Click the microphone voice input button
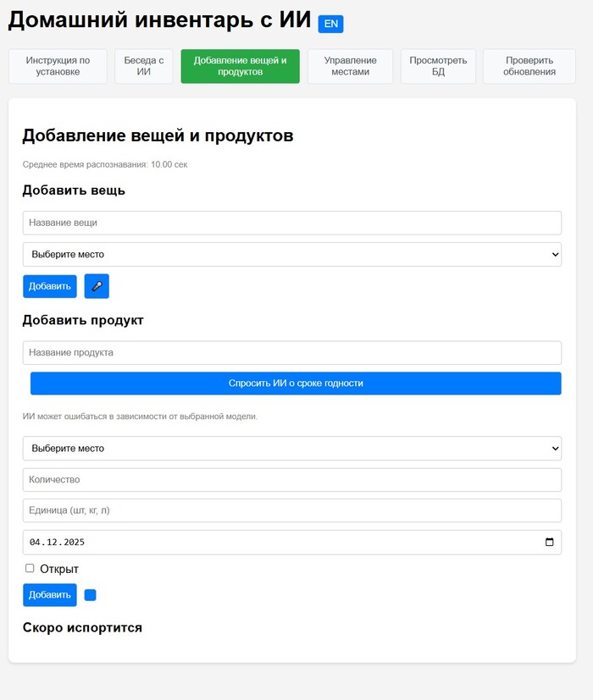Viewport: 593px width, 700px height. [x=97, y=286]
